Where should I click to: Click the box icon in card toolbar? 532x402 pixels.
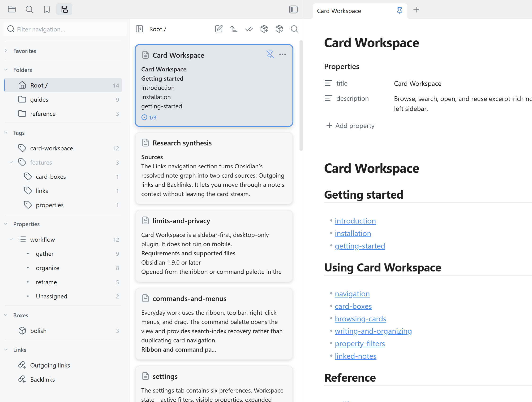click(x=279, y=29)
